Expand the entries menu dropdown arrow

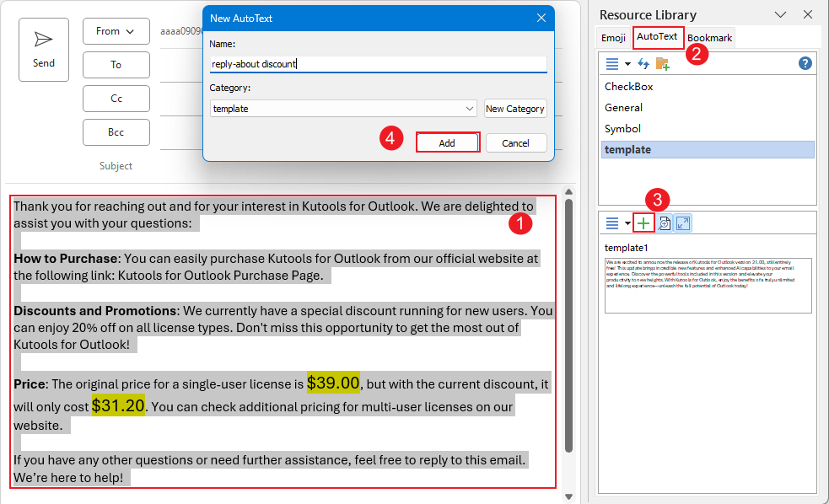tap(627, 223)
